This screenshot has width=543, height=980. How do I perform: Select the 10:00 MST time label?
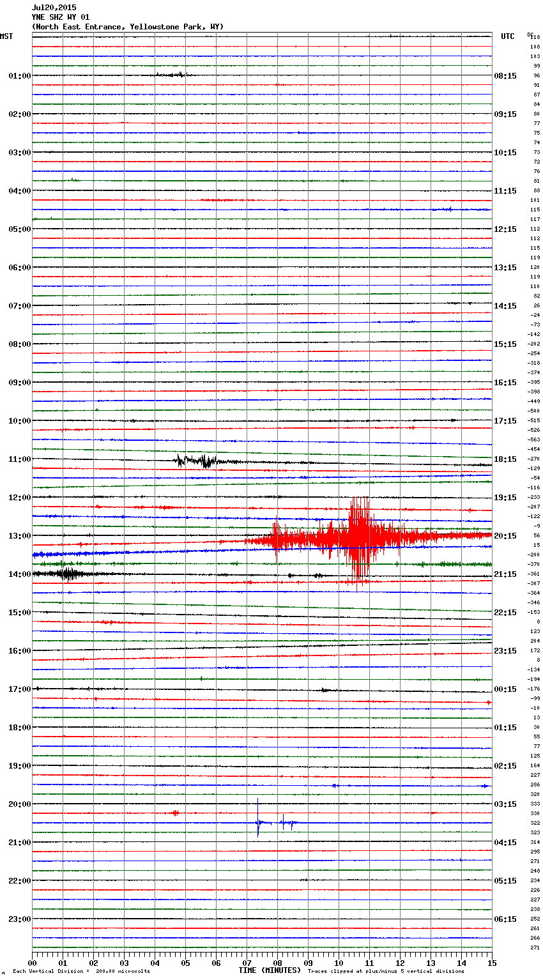pos(19,421)
